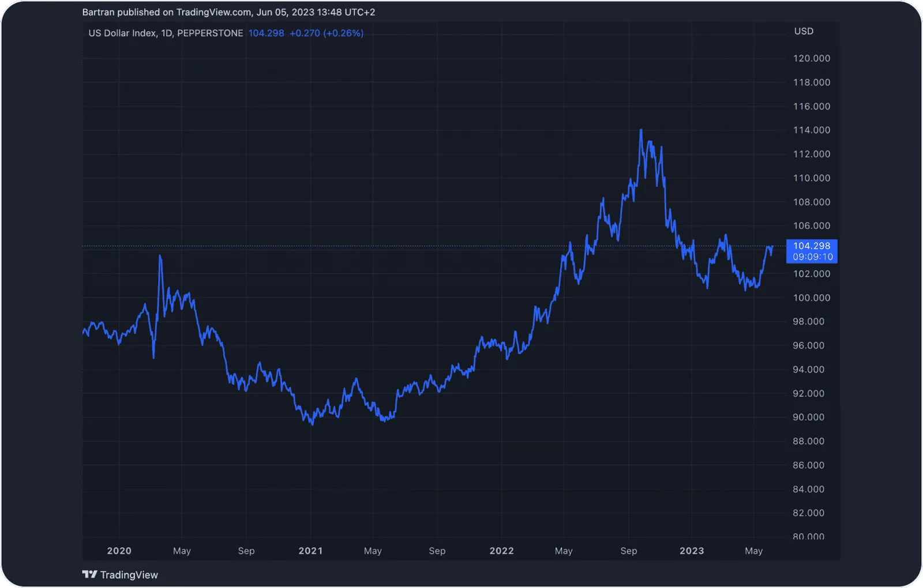923x588 pixels.
Task: Click the chart title US Dollar Index, 1D, PEPPERSTONE
Action: (166, 33)
